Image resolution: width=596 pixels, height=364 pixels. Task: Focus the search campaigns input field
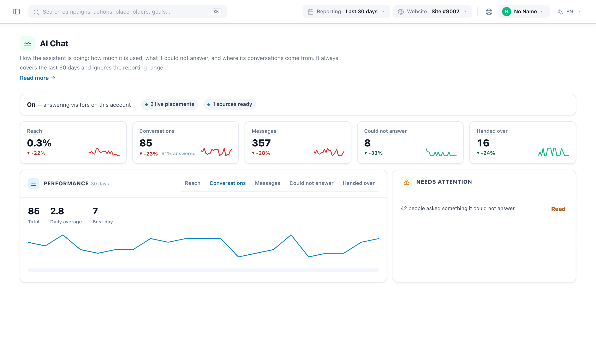click(x=127, y=12)
